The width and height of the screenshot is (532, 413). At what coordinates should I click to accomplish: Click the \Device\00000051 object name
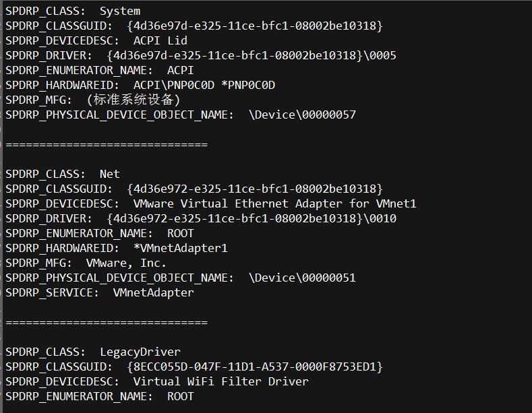click(302, 278)
